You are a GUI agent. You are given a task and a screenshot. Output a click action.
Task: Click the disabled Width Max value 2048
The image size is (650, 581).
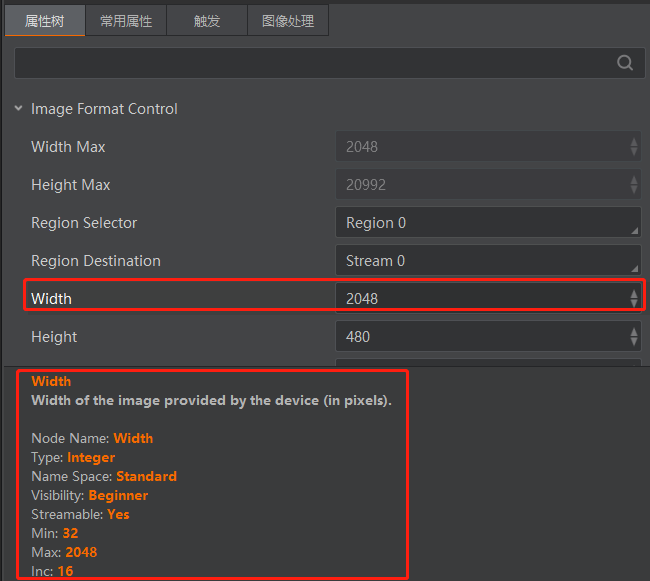click(488, 147)
